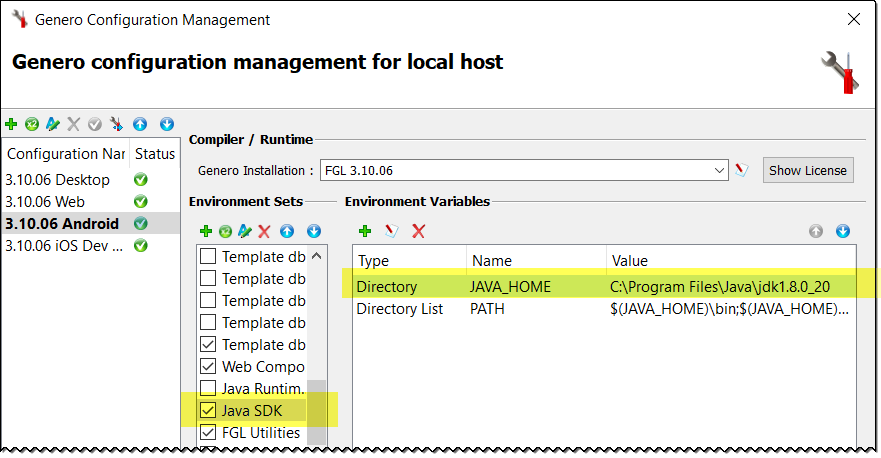Duplicate configuration using green copy icon
Screen dimensions: 881x458
point(32,124)
